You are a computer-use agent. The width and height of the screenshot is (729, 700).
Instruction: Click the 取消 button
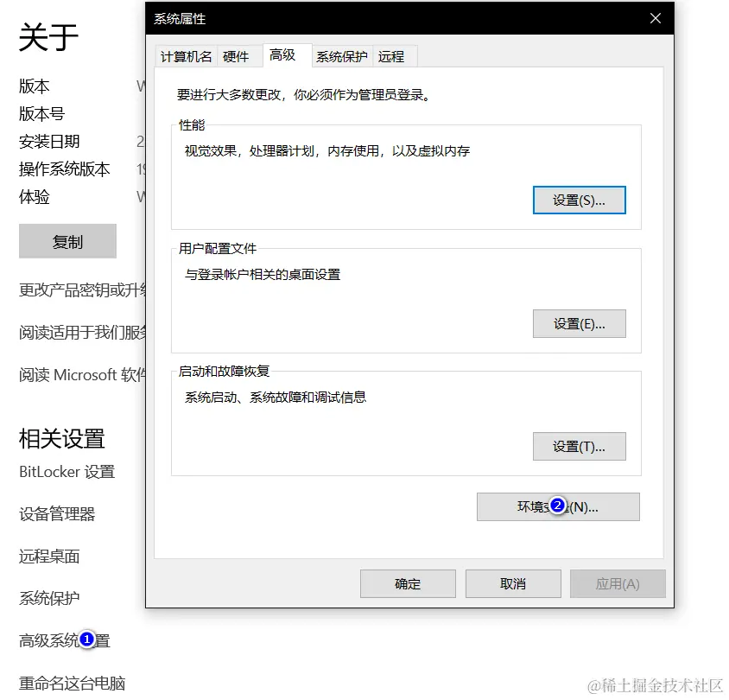[x=513, y=583]
